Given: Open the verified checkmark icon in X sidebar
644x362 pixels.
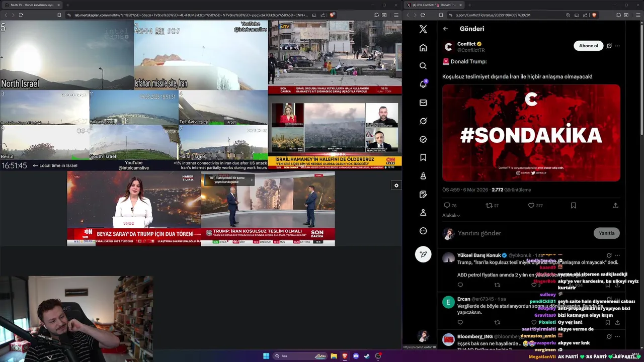Looking at the screenshot, I should click(423, 139).
